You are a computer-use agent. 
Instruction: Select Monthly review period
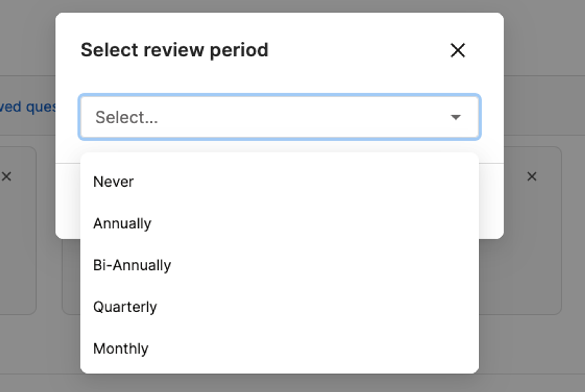pos(280,349)
